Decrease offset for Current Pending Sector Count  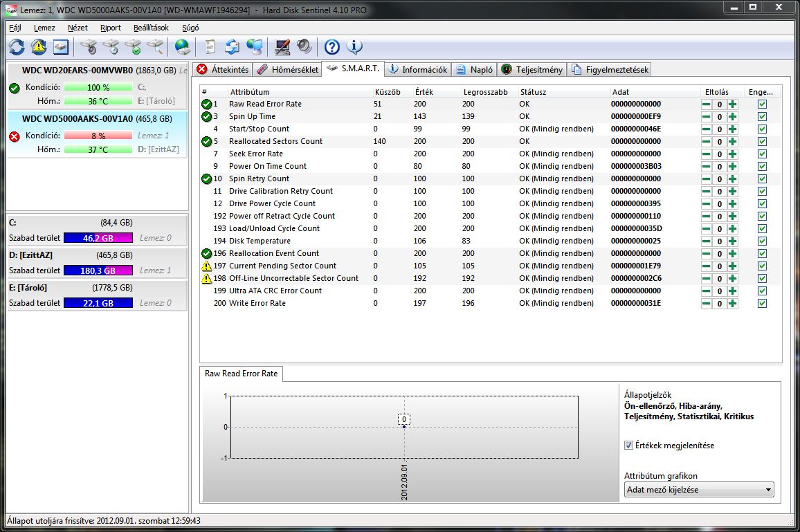point(706,266)
